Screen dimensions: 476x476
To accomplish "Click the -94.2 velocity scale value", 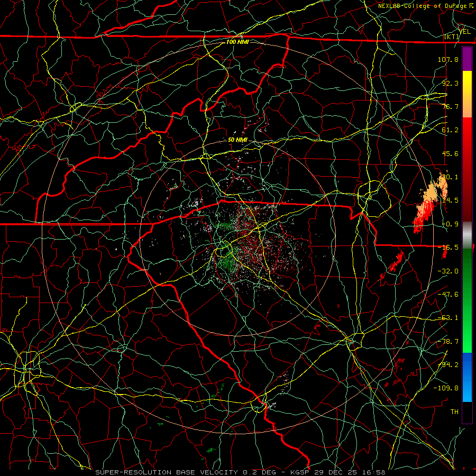I will [x=448, y=365].
